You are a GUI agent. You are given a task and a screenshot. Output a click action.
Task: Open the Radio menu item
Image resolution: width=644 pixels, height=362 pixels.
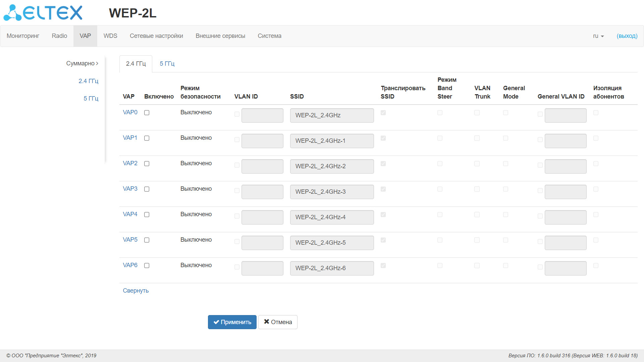click(x=59, y=36)
